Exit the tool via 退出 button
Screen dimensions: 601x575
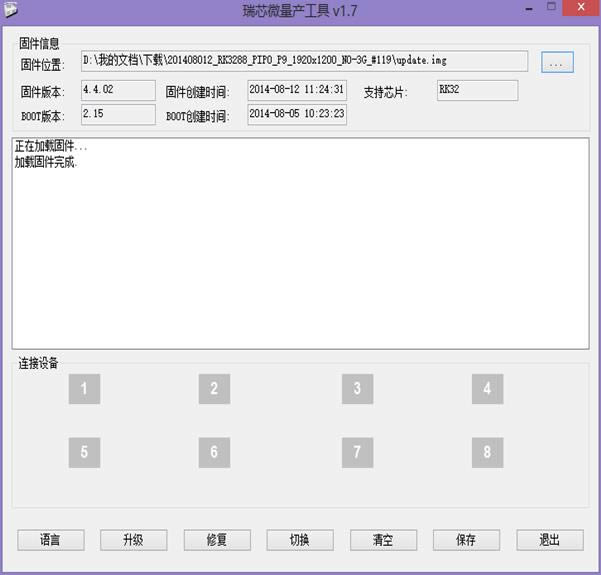click(549, 540)
